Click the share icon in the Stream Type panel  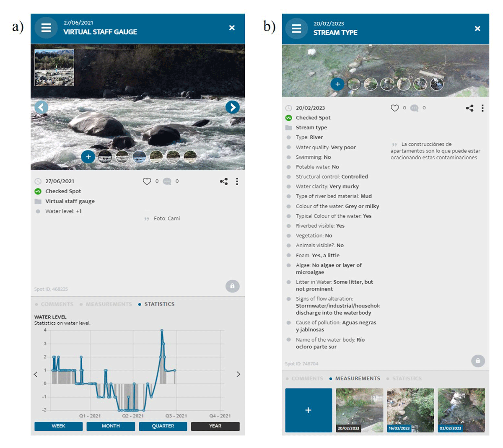click(x=469, y=108)
